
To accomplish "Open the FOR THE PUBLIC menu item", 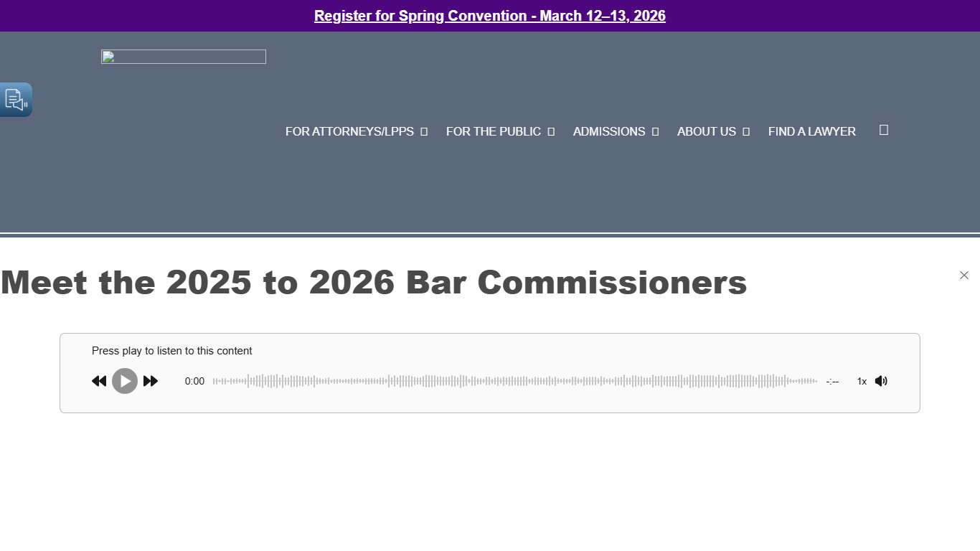I will point(493,131).
